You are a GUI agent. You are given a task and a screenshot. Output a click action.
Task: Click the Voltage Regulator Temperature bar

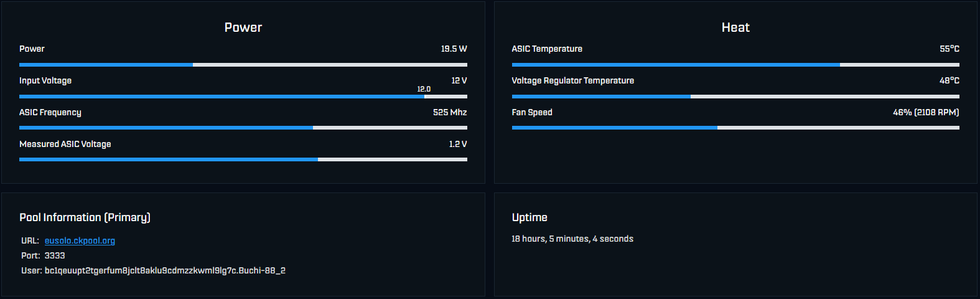pos(735,97)
